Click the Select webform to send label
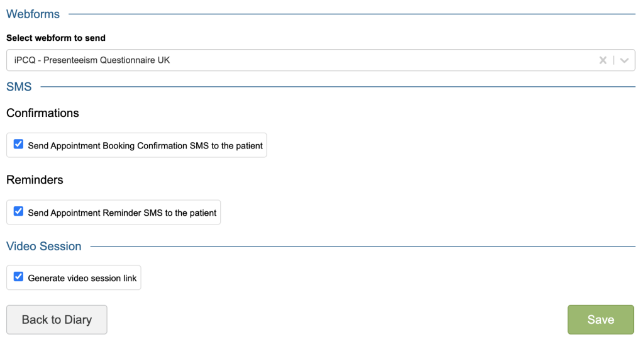Viewport: 644px width, 344px height. [x=56, y=38]
